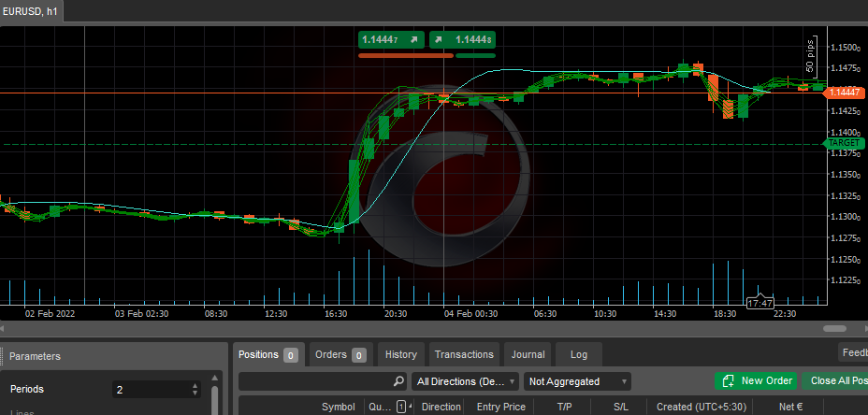
Task: Click the 1.1350 price axis label
Action: (x=846, y=175)
